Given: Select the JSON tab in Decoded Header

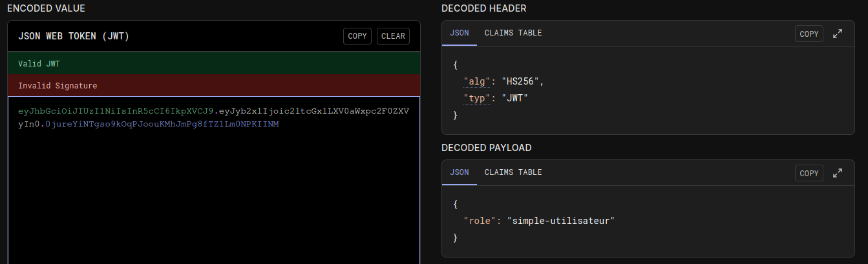Looking at the screenshot, I should [459, 33].
